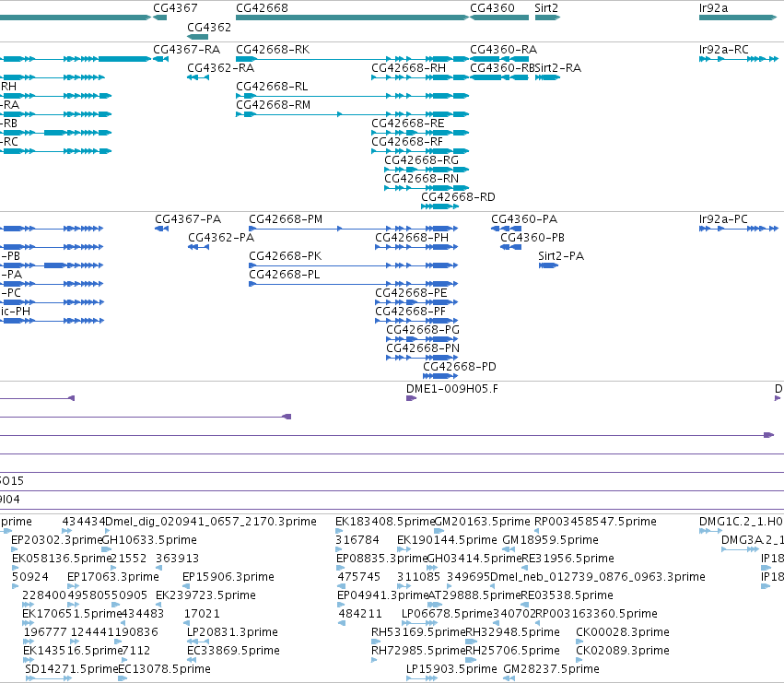Viewport: 784px width, 683px height.
Task: Select protein CG4360-PA
Action: tap(506, 229)
